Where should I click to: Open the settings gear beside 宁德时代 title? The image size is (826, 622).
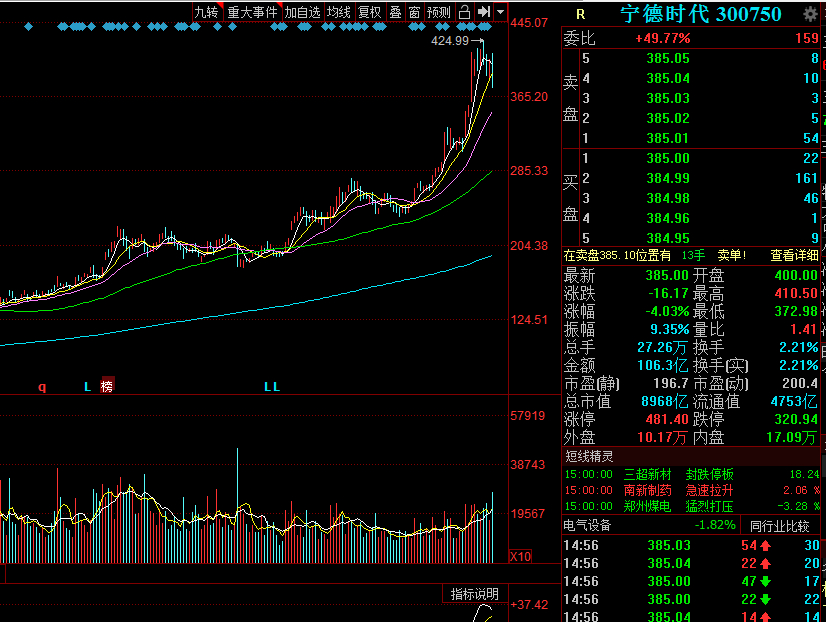[811, 14]
